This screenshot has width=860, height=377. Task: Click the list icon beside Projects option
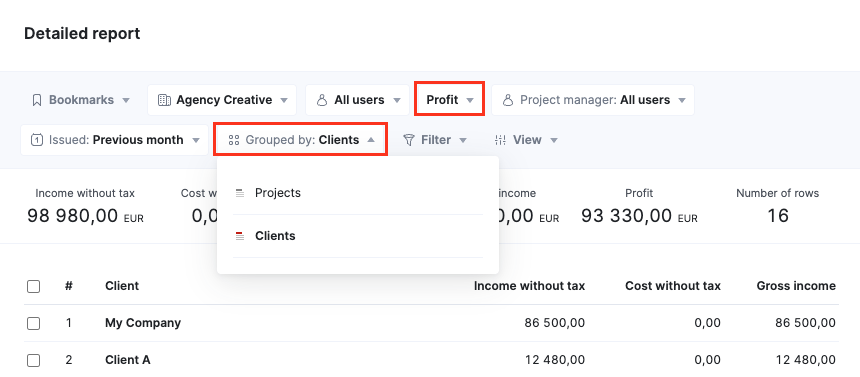click(240, 193)
